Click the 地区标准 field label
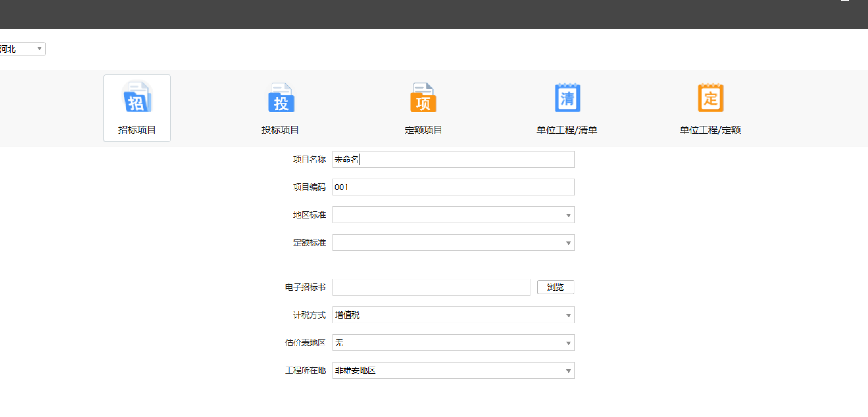Image resolution: width=868 pixels, height=417 pixels. click(x=309, y=215)
